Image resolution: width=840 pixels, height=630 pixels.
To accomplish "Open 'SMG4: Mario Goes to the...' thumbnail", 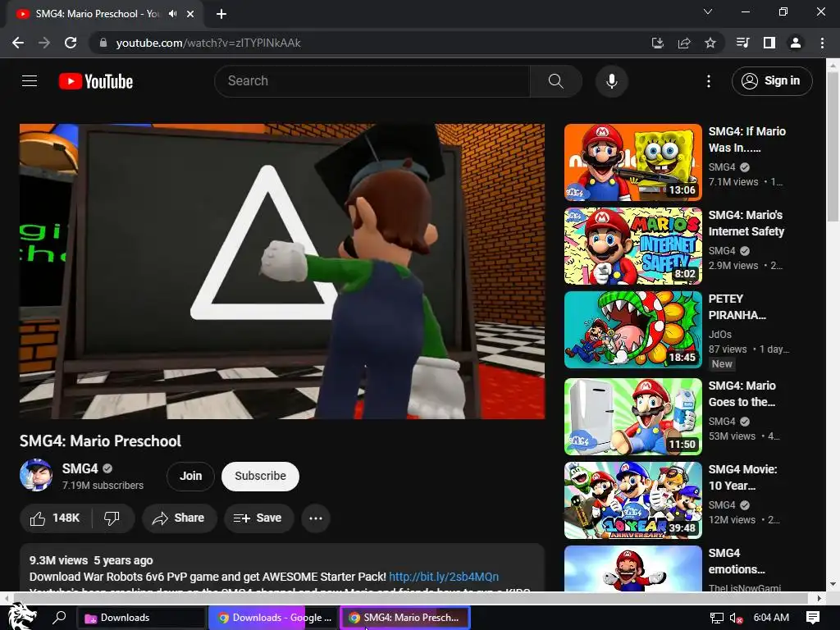I will point(632,417).
